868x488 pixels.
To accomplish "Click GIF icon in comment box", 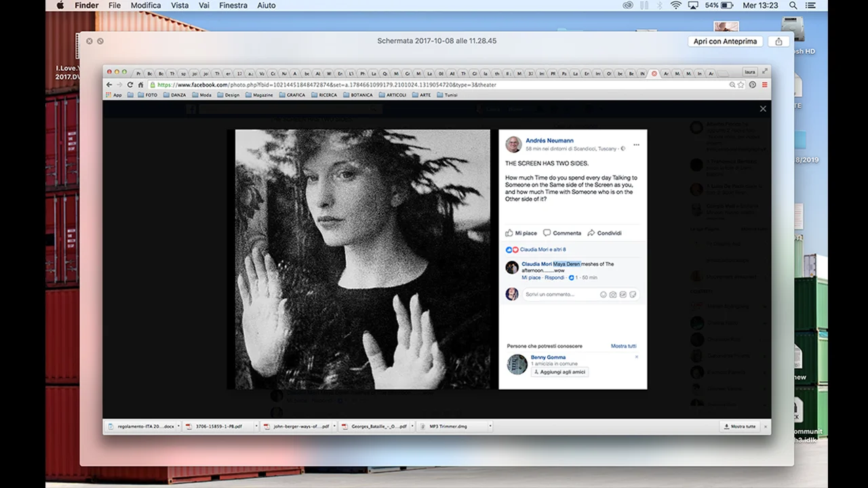I will tap(623, 295).
